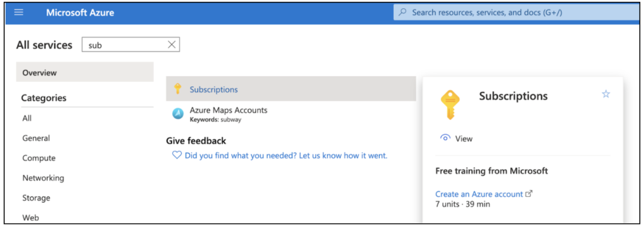Click the 'Did you find what you needed?' feedback link
This screenshot has width=644, height=227.
coord(286,155)
